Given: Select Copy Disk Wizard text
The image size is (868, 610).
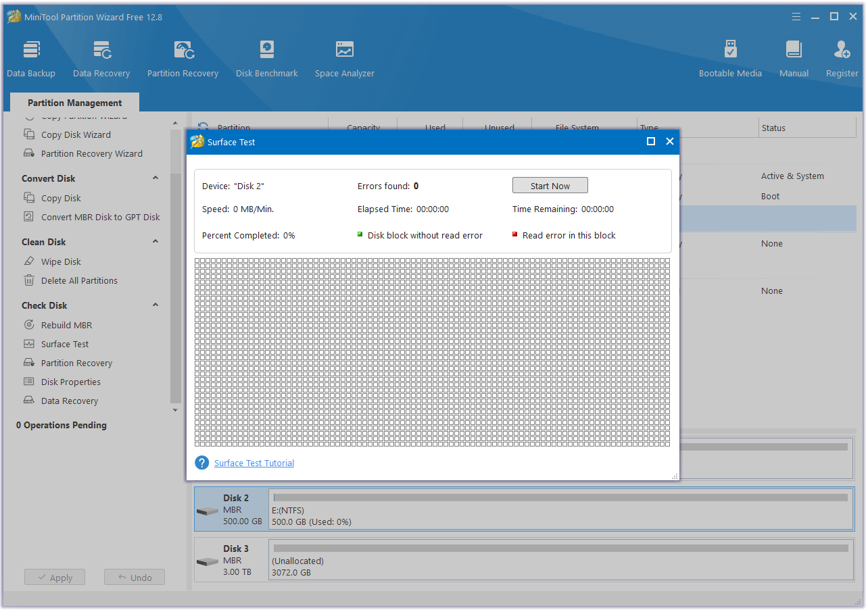Looking at the screenshot, I should (x=76, y=134).
